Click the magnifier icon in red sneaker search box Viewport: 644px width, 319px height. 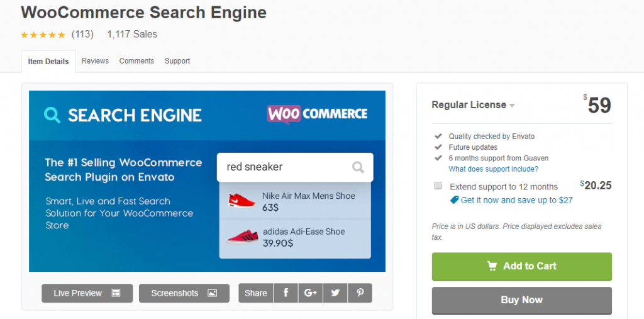tap(358, 167)
